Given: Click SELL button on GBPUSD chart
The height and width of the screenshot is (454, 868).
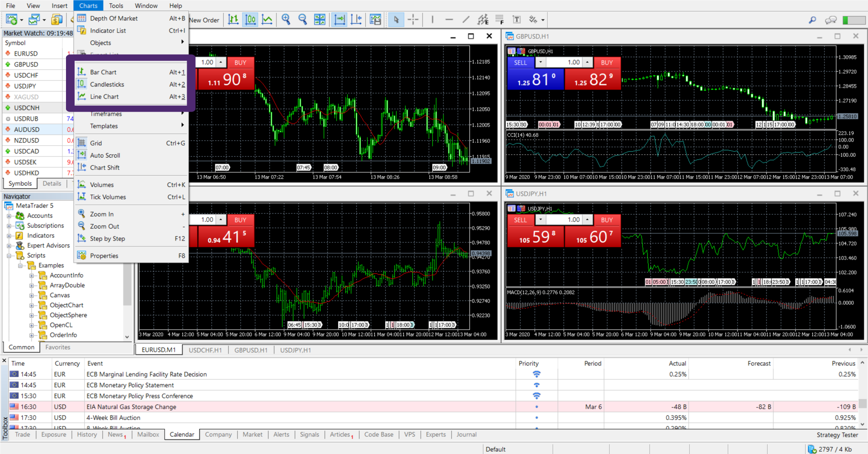Looking at the screenshot, I should pos(520,63).
